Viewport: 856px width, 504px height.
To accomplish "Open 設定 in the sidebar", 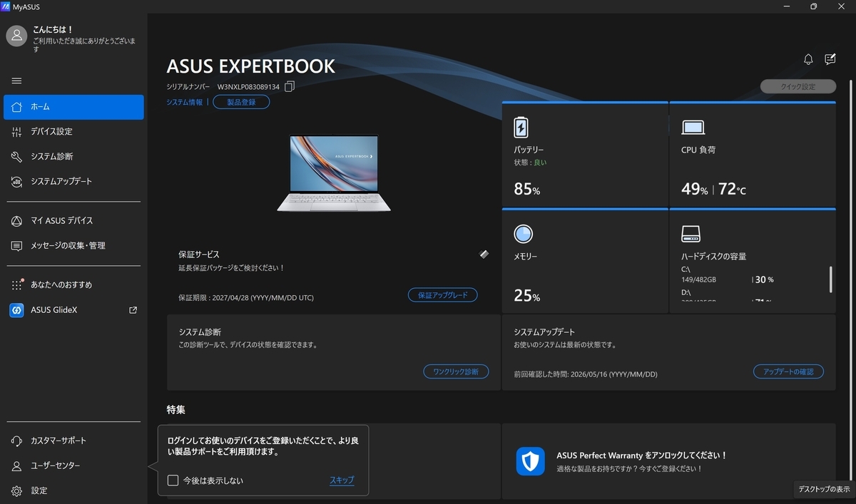I will click(x=73, y=490).
